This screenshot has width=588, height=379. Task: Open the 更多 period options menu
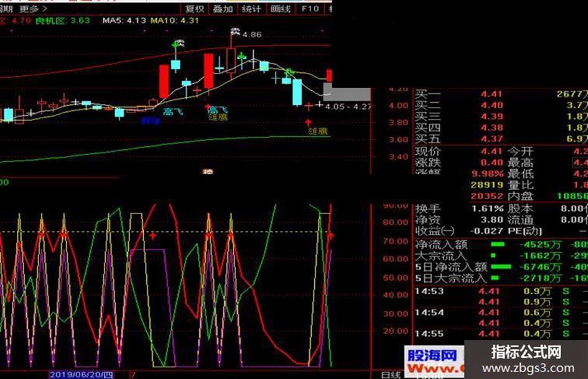point(34,8)
